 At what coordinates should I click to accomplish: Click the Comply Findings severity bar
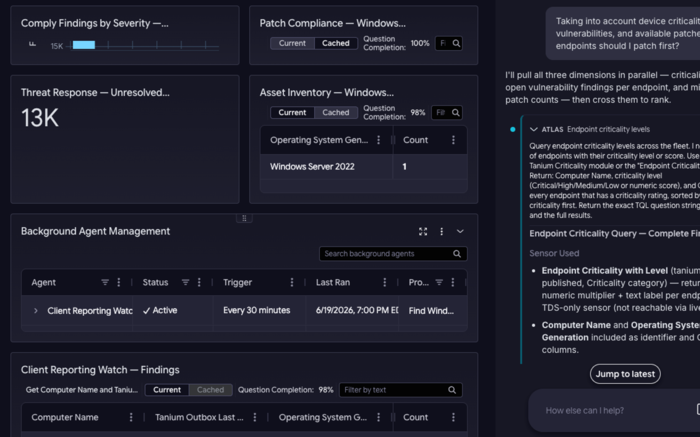pos(84,45)
